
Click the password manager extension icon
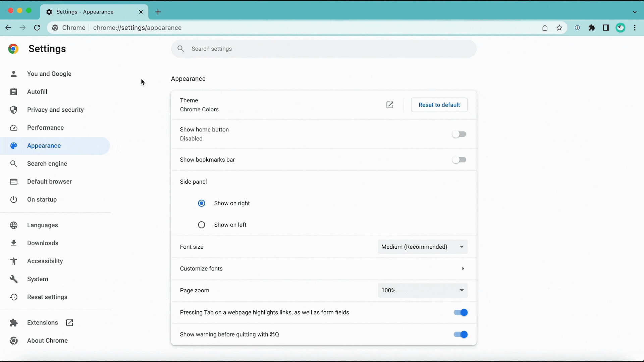click(x=577, y=28)
